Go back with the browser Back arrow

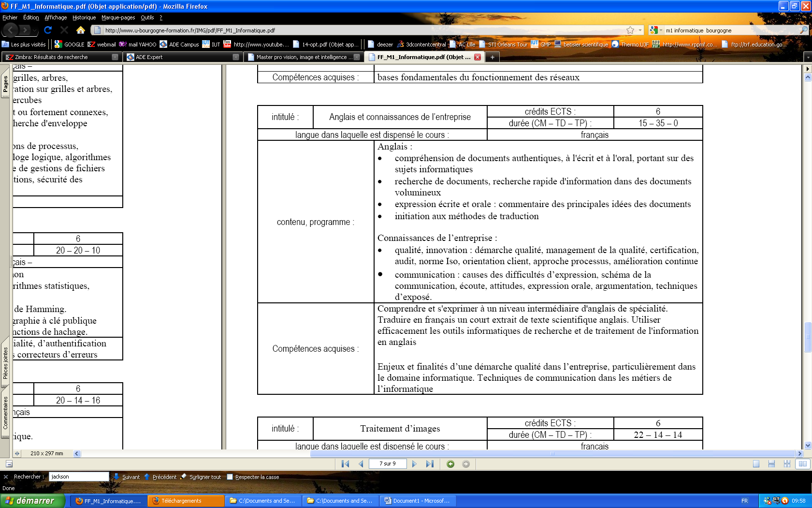click(x=10, y=30)
